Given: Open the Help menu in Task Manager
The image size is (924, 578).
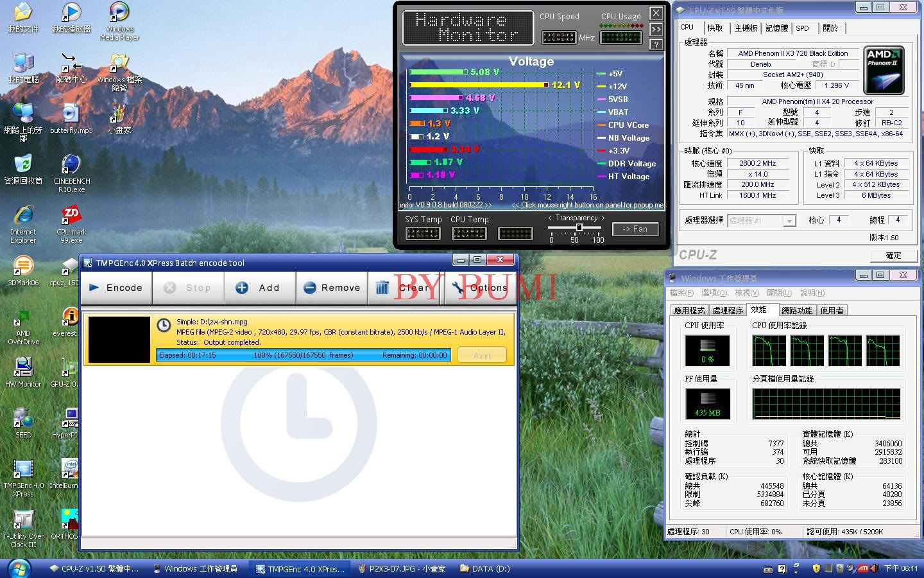Looking at the screenshot, I should point(812,293).
